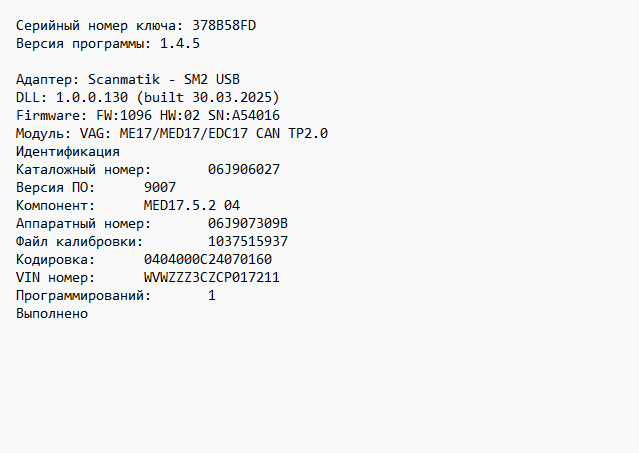Image resolution: width=639 pixels, height=453 pixels.
Task: Click hardware number 06J907309B
Action: coord(247,223)
